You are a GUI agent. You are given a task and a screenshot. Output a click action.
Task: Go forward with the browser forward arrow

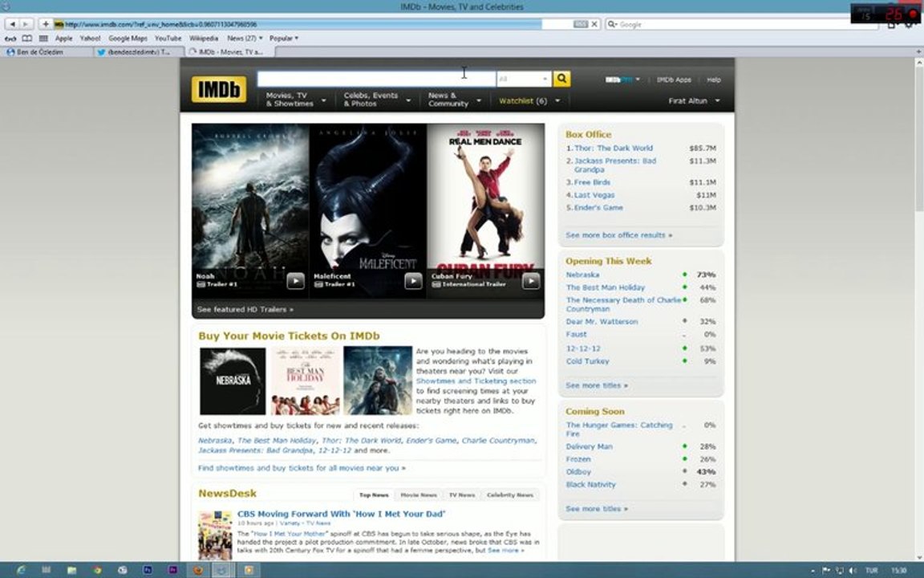click(26, 24)
